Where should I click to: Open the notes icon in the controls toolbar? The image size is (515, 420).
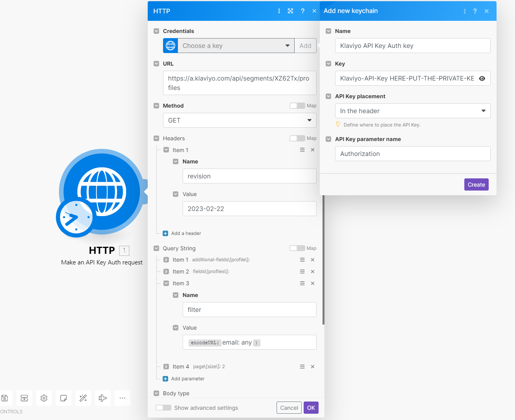pos(64,398)
